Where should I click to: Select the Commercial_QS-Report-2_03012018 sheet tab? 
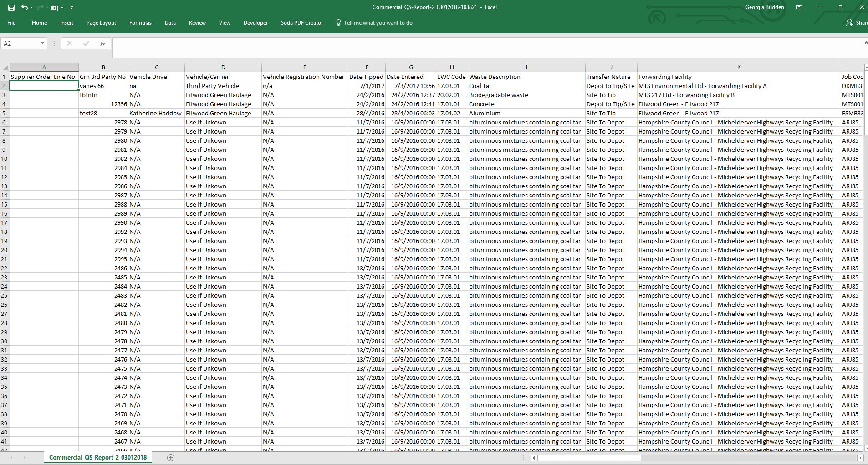[x=98, y=457]
